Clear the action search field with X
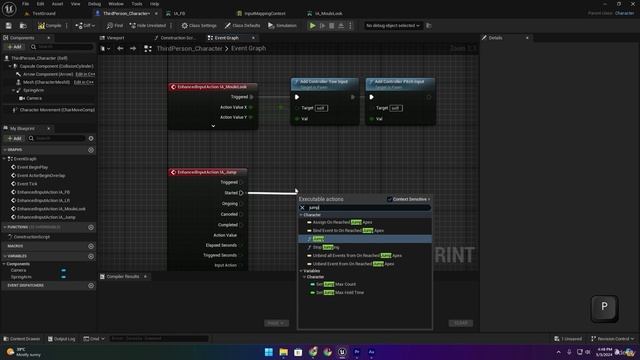 point(302,208)
